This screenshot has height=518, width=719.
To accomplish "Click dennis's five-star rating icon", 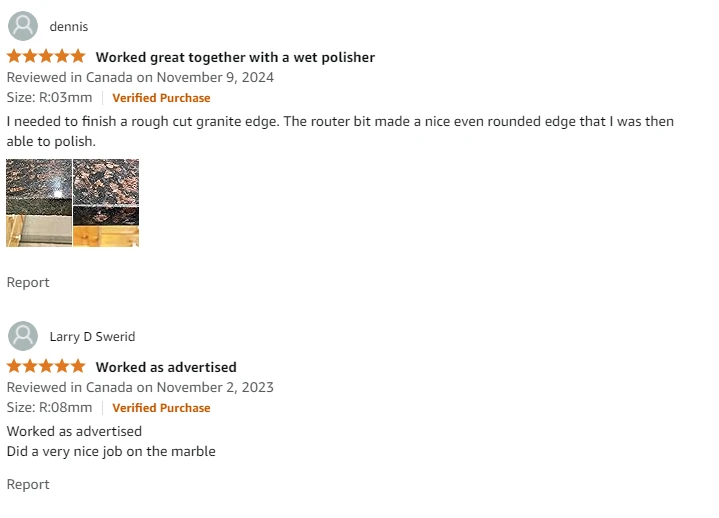I will (46, 56).
